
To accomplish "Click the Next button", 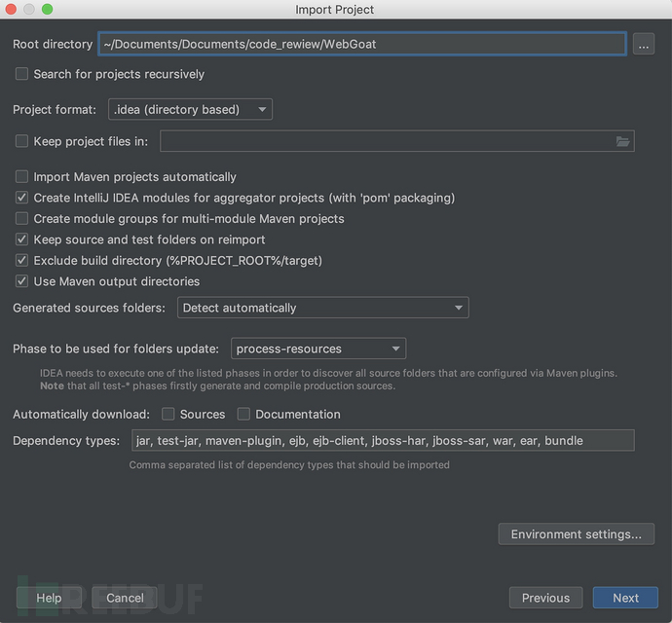I will (x=625, y=598).
